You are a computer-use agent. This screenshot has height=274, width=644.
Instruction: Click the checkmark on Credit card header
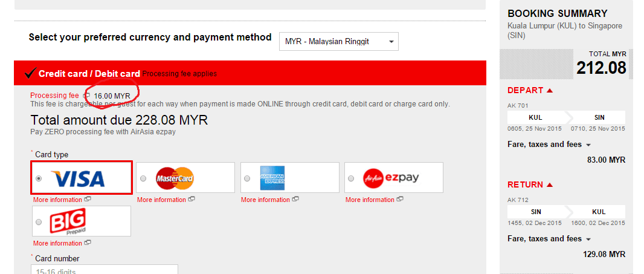(30, 74)
